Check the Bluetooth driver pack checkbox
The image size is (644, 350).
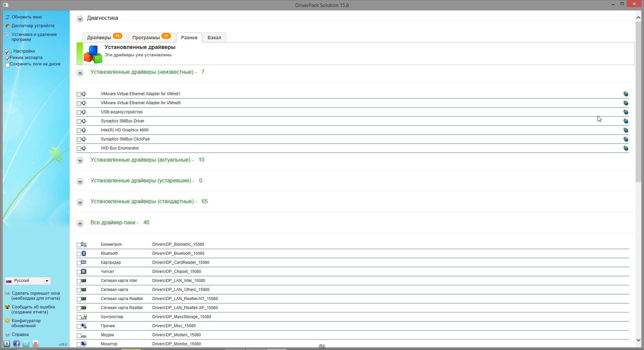point(79,254)
